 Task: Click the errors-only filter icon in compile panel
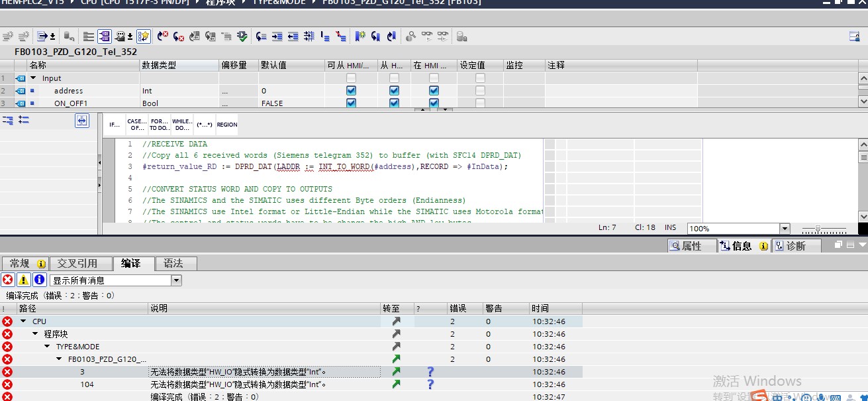click(x=7, y=280)
